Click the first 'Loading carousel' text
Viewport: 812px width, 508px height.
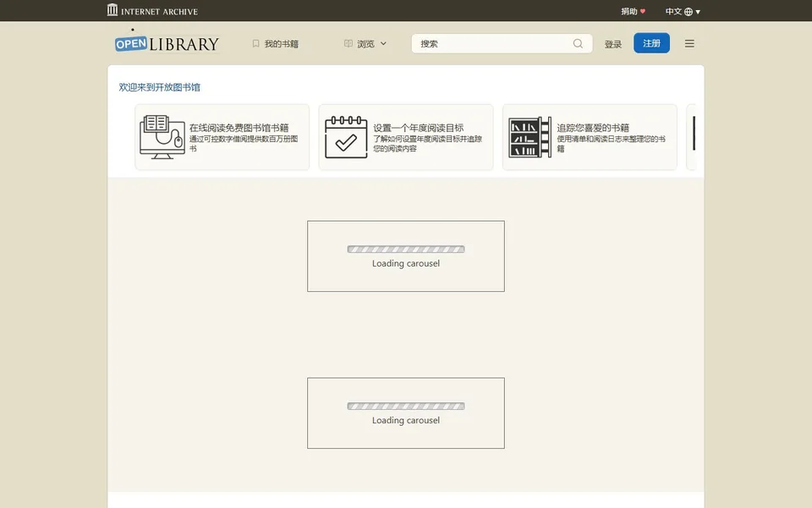point(406,263)
